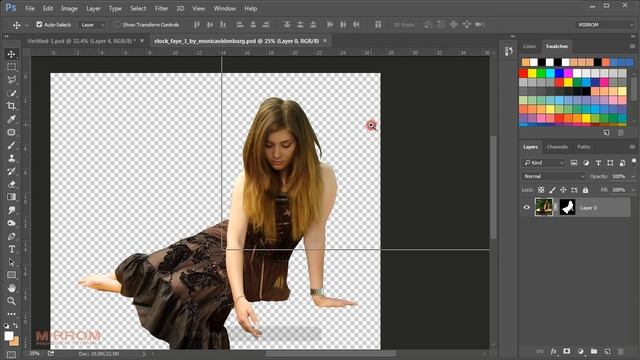The height and width of the screenshot is (360, 640).
Task: Select the Path Selection tool
Action: 11,262
